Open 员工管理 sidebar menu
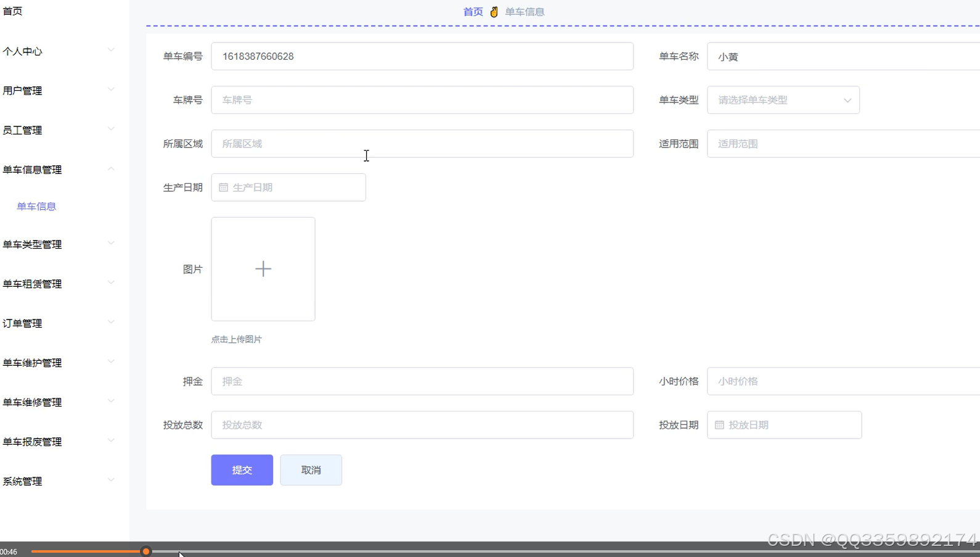This screenshot has height=557, width=980. [x=23, y=130]
